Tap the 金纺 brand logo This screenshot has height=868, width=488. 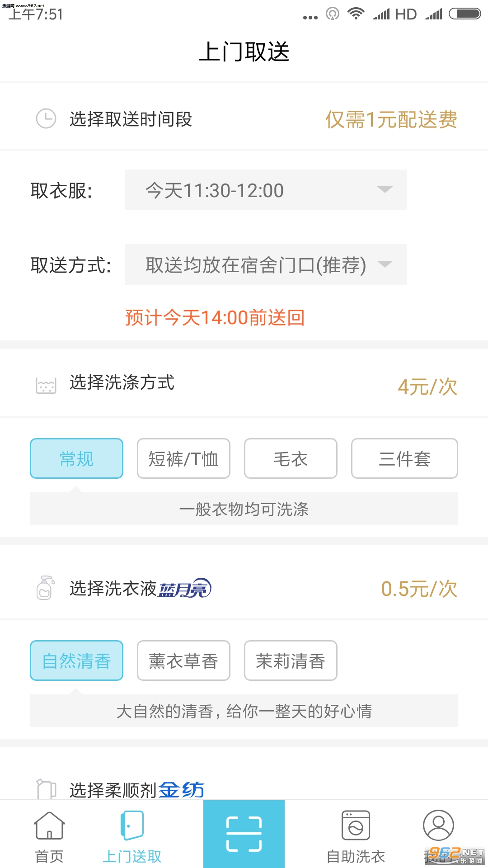[182, 790]
